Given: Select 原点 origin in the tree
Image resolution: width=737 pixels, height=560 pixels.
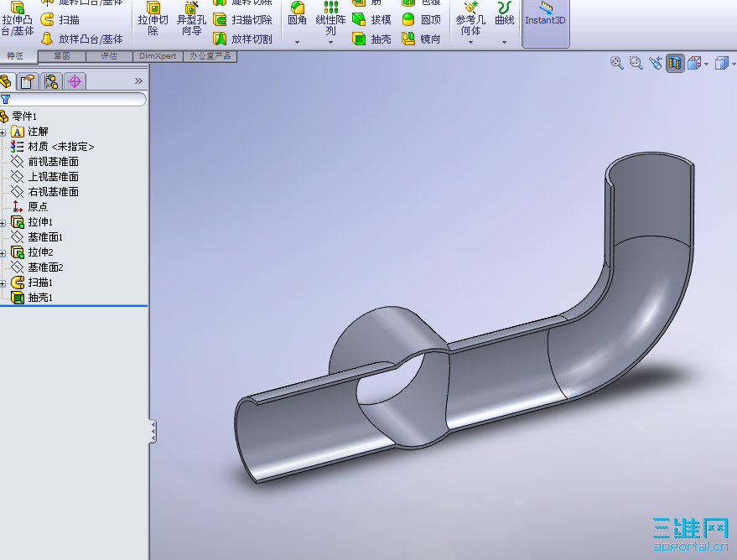Looking at the screenshot, I should (x=38, y=207).
